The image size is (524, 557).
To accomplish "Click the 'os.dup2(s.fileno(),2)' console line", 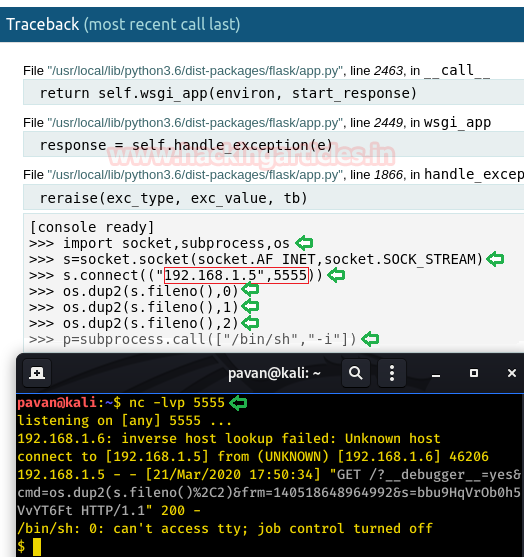I will (x=134, y=323).
